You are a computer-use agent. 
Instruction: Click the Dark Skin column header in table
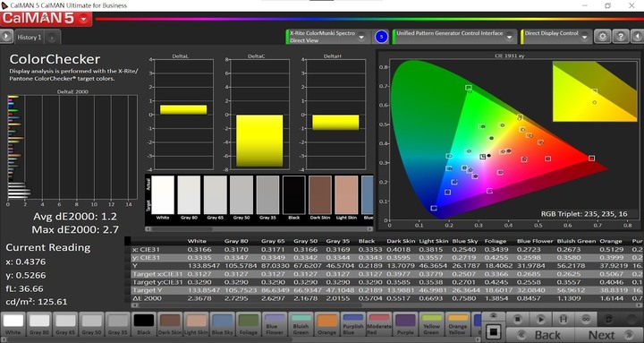(400, 241)
